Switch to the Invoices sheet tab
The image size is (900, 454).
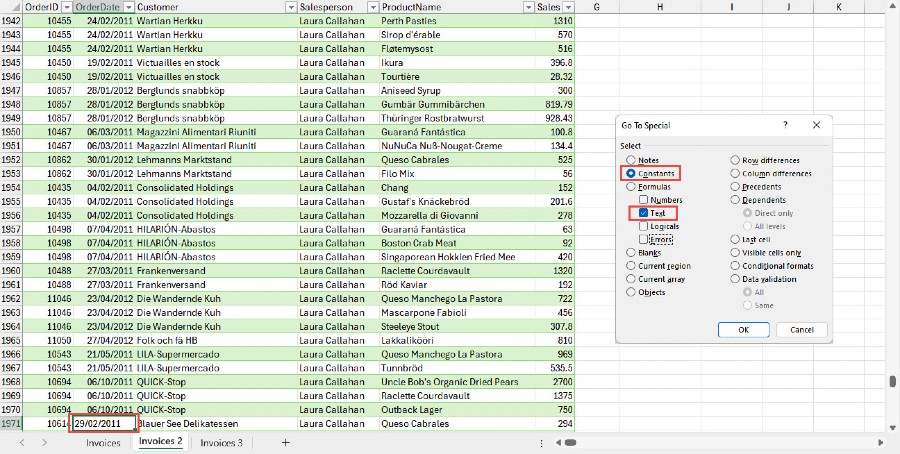(103, 442)
